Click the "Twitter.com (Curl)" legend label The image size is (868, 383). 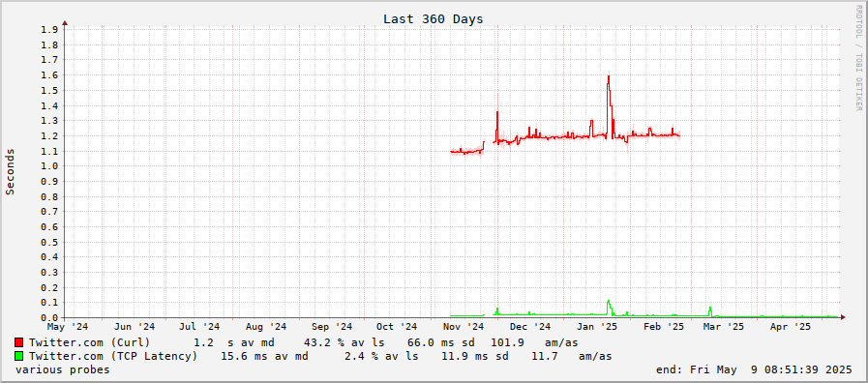tap(90, 342)
